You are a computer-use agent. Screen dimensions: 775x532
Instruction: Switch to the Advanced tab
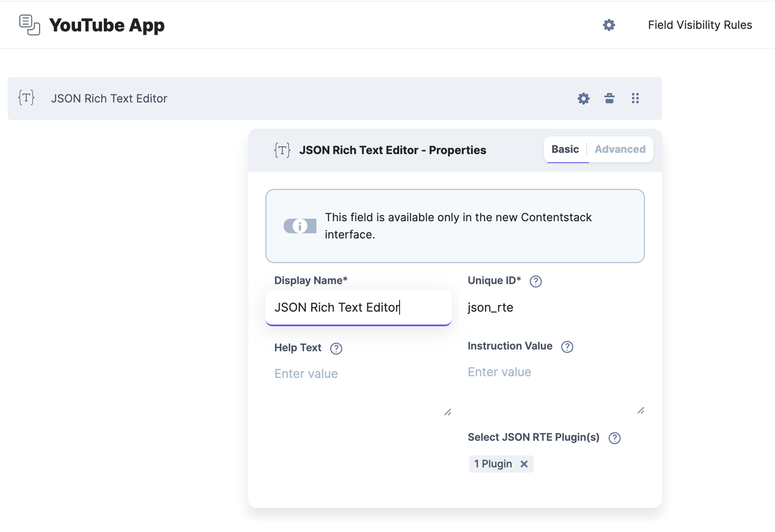(x=620, y=149)
